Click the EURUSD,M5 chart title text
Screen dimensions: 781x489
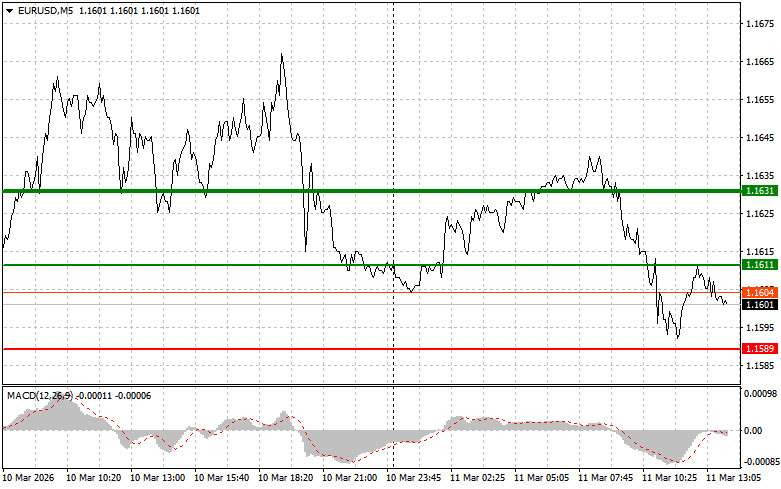coord(45,10)
